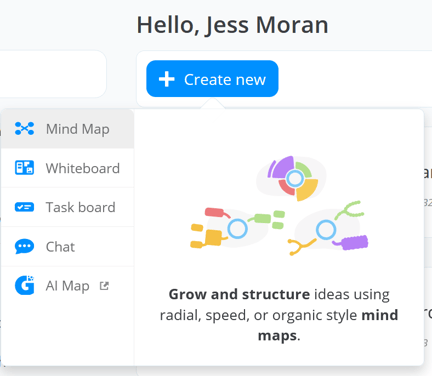432x376 pixels.
Task: Click the organic style mind map illustration
Action: pos(328,228)
